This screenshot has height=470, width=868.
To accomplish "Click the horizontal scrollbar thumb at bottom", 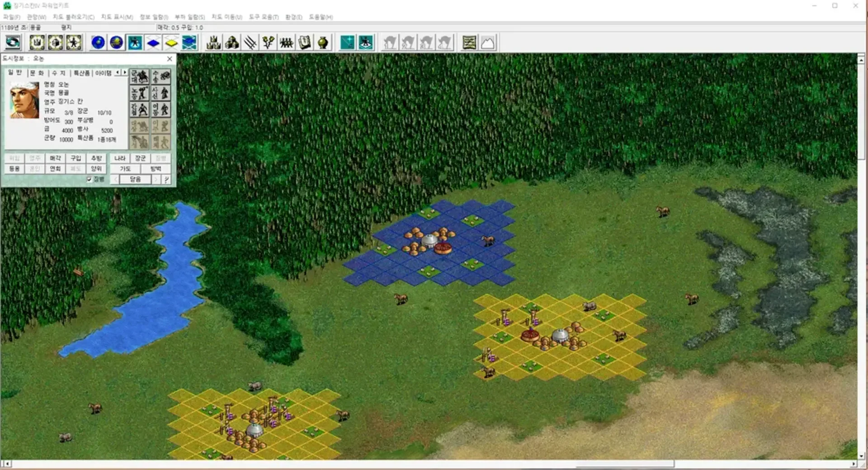I will tap(625, 464).
